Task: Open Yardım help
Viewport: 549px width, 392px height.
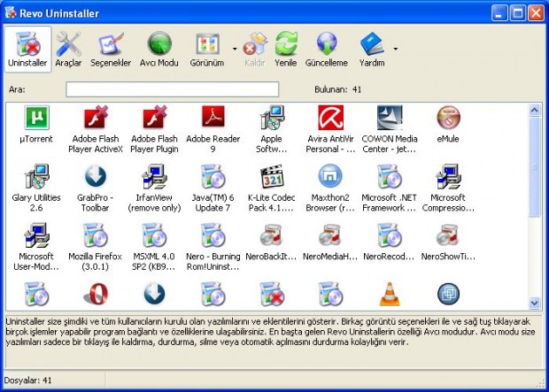Action: click(x=372, y=50)
